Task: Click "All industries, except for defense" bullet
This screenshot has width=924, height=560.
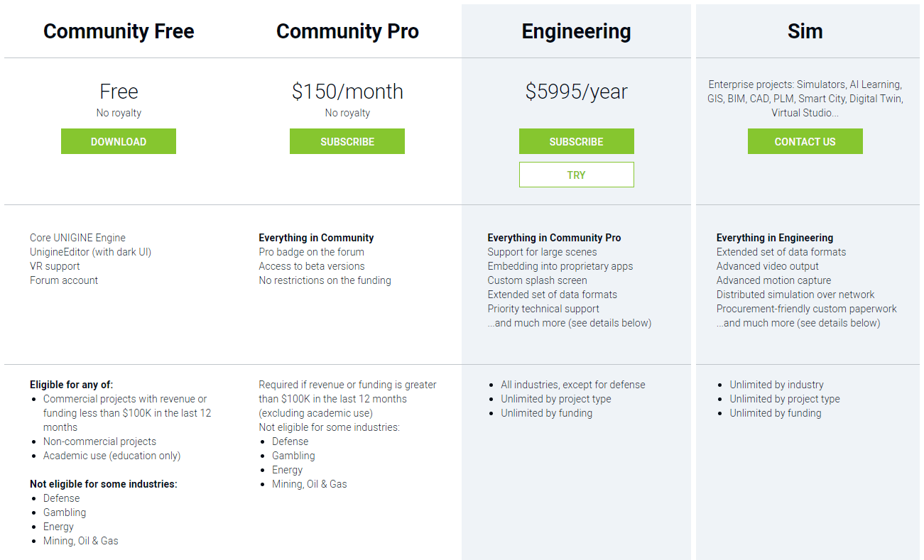Action: 573,385
